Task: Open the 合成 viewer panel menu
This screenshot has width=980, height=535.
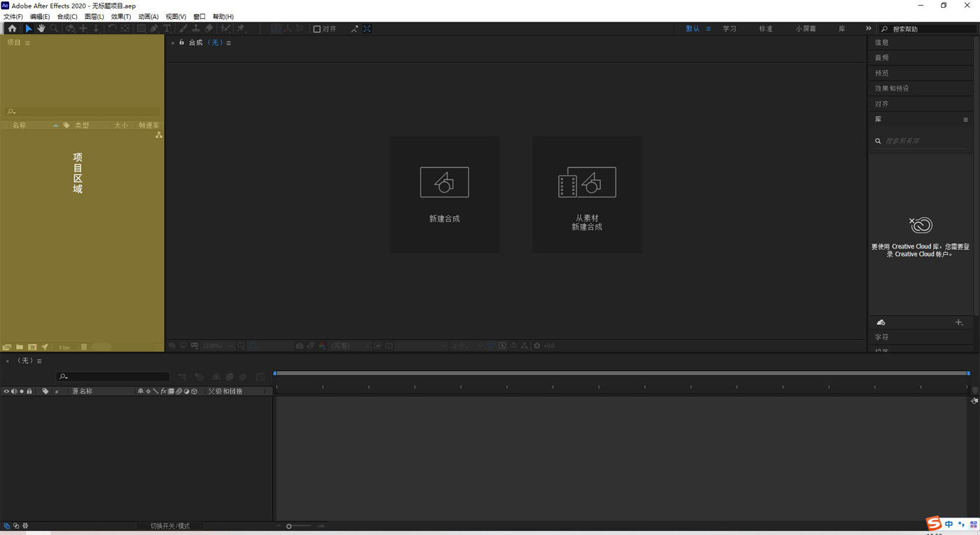Action: pyautogui.click(x=228, y=43)
